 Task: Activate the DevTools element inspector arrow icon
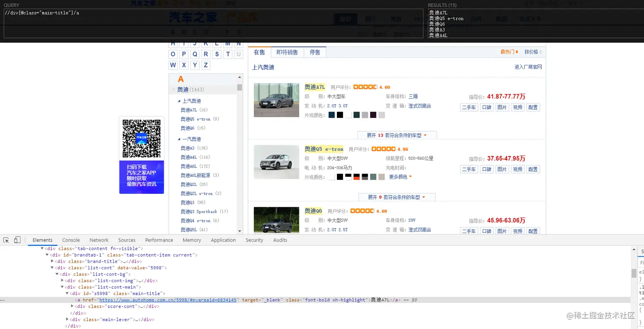(6, 240)
